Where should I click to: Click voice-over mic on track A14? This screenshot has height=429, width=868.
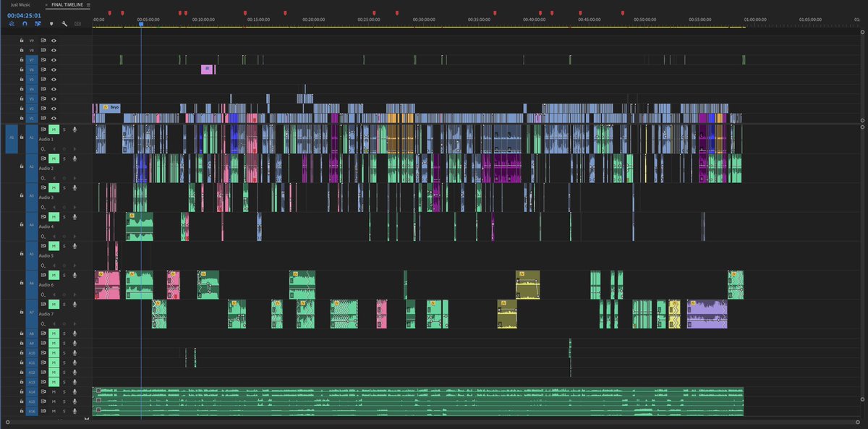[x=74, y=391]
